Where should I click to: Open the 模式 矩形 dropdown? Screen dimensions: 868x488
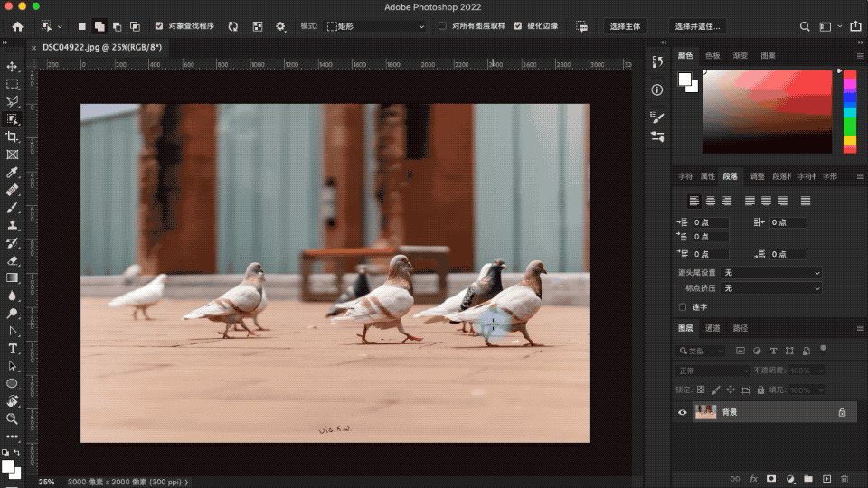(x=375, y=26)
